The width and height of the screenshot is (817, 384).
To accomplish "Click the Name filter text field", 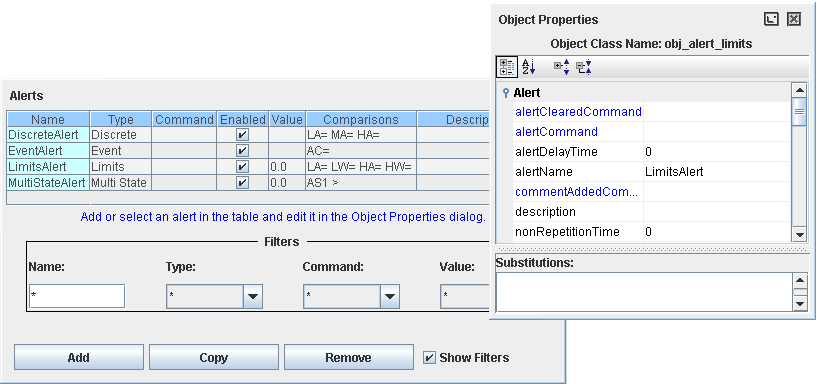I will tap(77, 296).
